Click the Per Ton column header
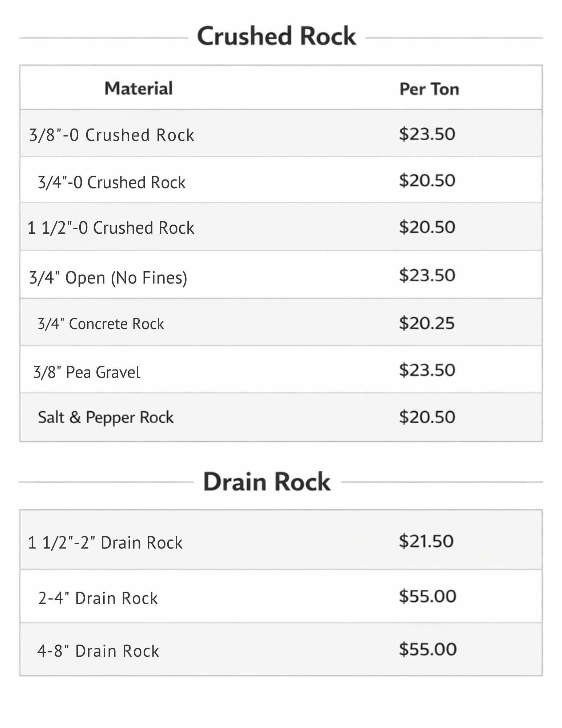 (429, 89)
